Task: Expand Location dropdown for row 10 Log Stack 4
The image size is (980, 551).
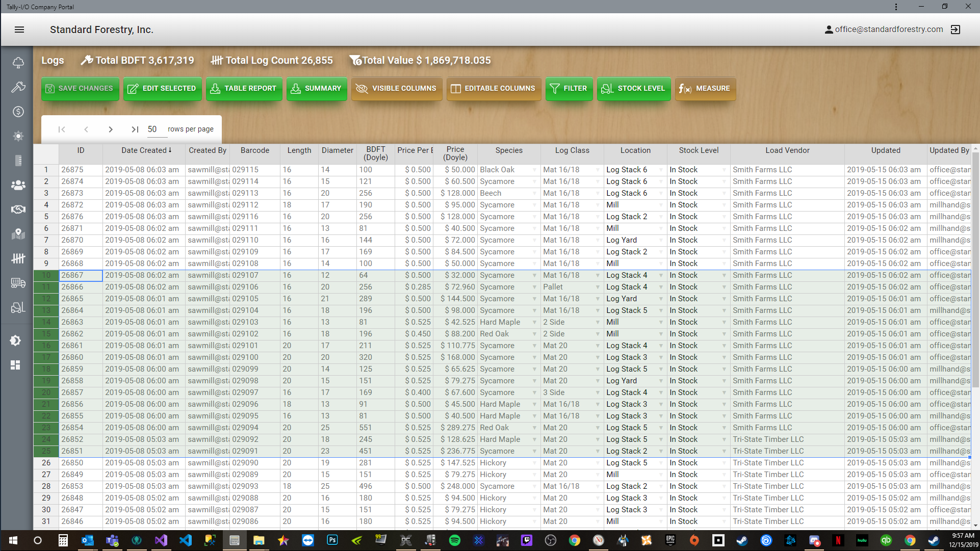Action: tap(661, 275)
